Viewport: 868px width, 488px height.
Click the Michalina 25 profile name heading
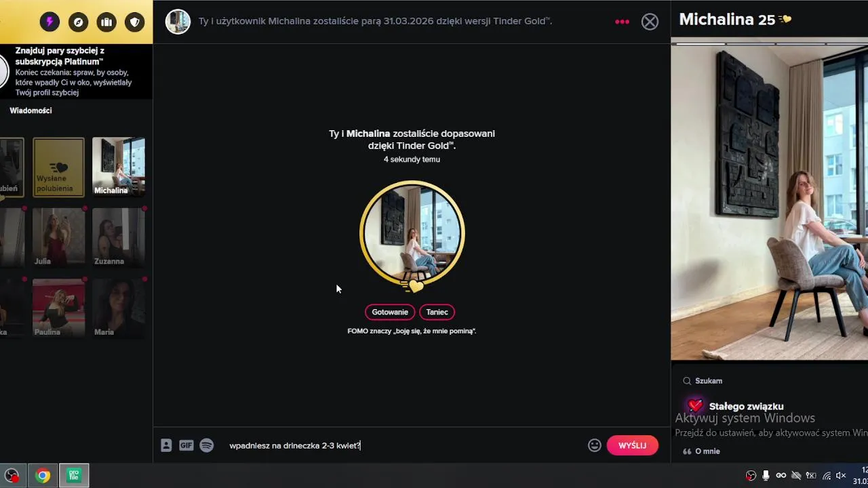pos(727,20)
